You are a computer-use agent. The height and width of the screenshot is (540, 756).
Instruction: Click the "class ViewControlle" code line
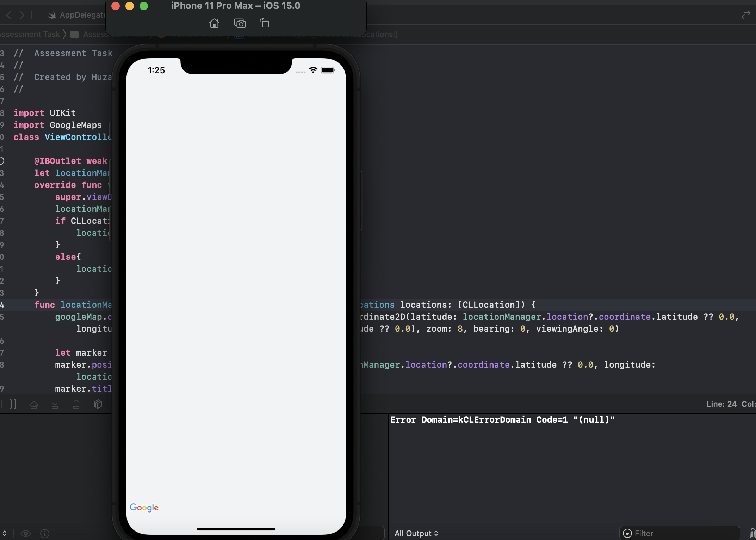click(62, 137)
